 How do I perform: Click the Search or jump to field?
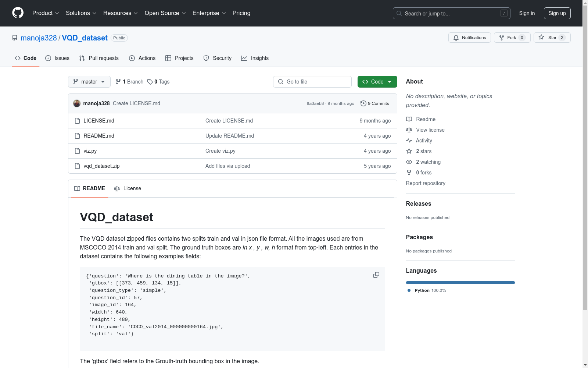pos(452,13)
